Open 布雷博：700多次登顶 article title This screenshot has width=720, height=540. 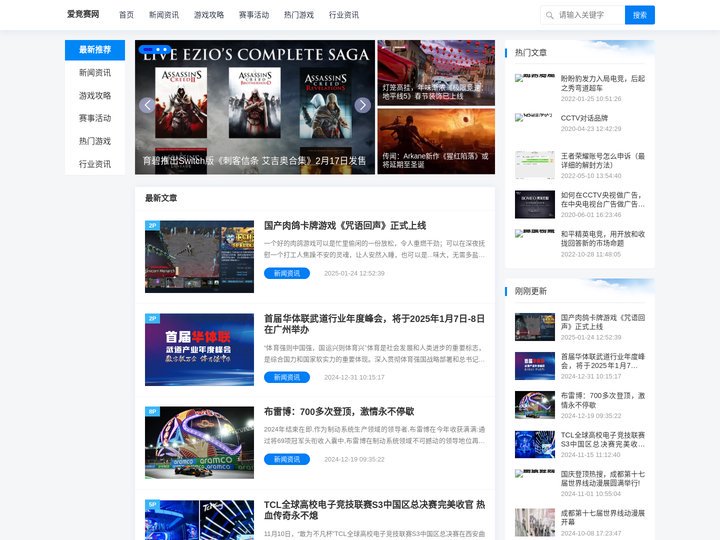(x=339, y=411)
